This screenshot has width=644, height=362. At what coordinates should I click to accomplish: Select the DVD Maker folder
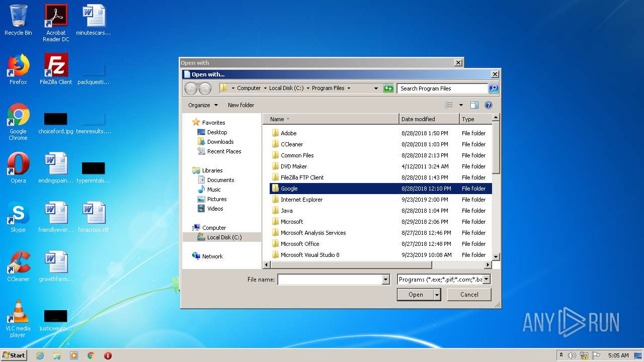[x=380, y=166]
